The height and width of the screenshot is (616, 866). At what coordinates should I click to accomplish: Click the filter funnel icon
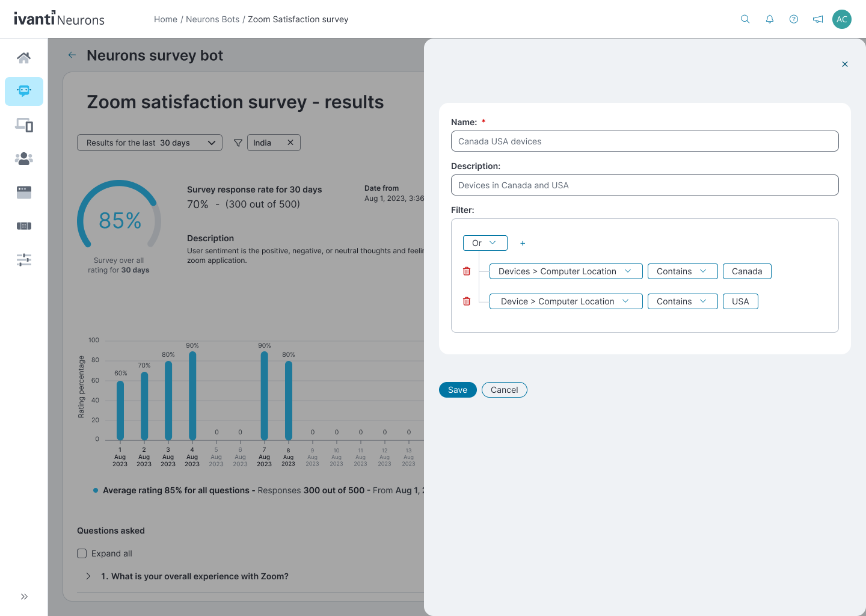pos(238,143)
